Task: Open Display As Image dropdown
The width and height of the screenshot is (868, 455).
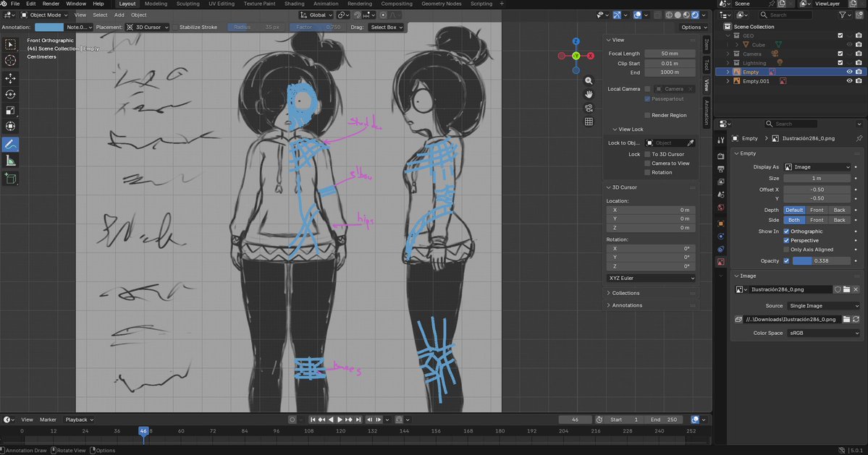Action: [817, 167]
